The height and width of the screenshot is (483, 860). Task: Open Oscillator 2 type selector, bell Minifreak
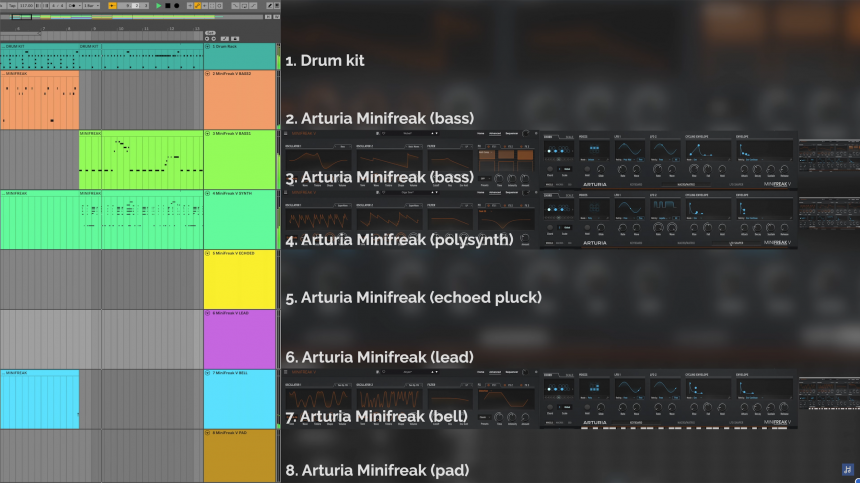click(414, 385)
